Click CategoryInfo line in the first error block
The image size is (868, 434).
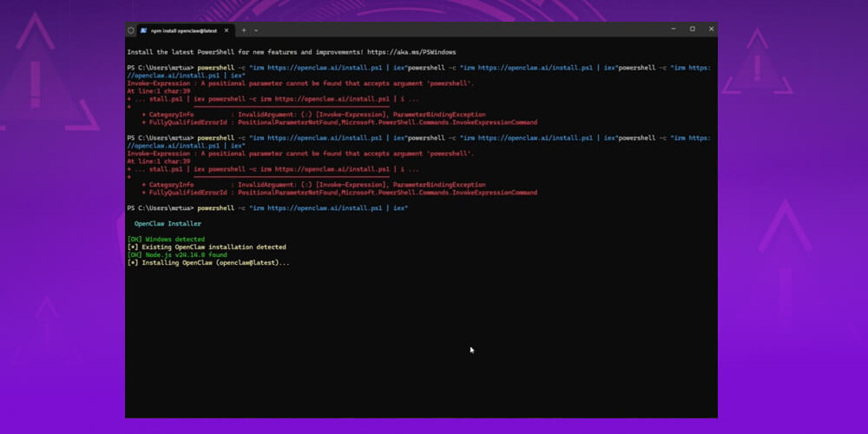coord(312,115)
